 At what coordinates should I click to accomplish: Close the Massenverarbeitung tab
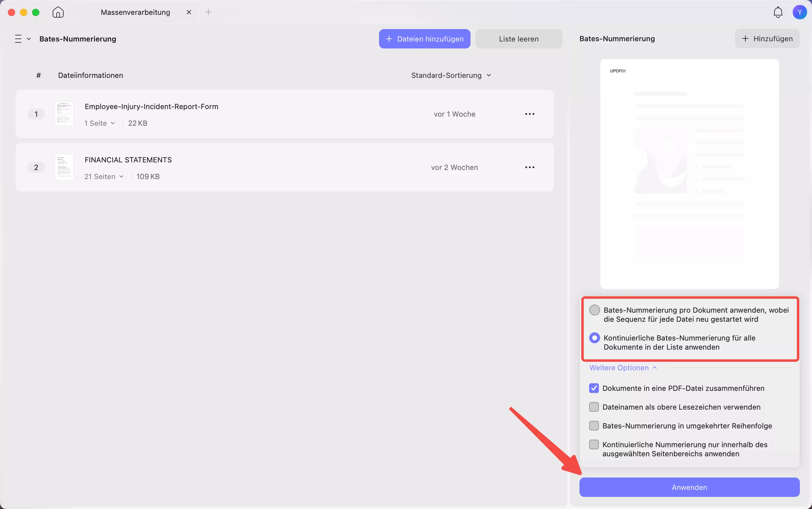pyautogui.click(x=189, y=12)
